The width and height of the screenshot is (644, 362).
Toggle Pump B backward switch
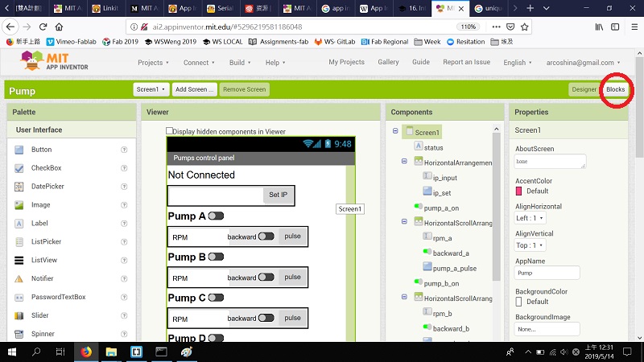coord(266,277)
